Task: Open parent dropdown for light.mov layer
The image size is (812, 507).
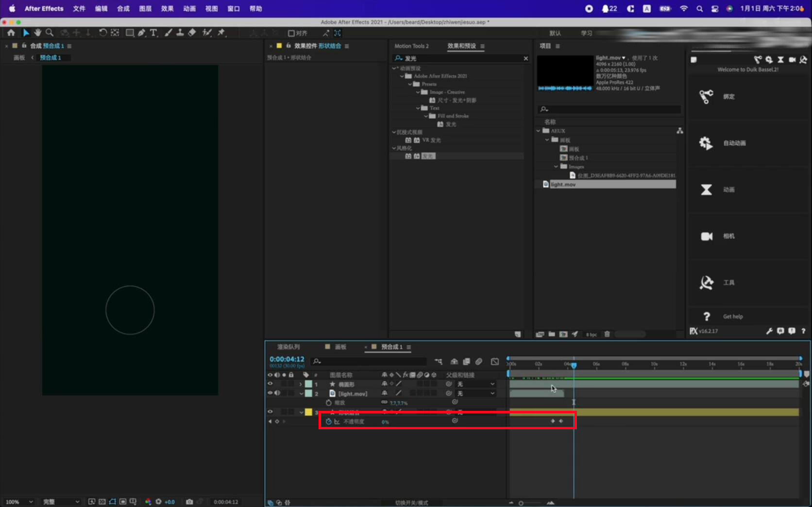Action: 476,393
